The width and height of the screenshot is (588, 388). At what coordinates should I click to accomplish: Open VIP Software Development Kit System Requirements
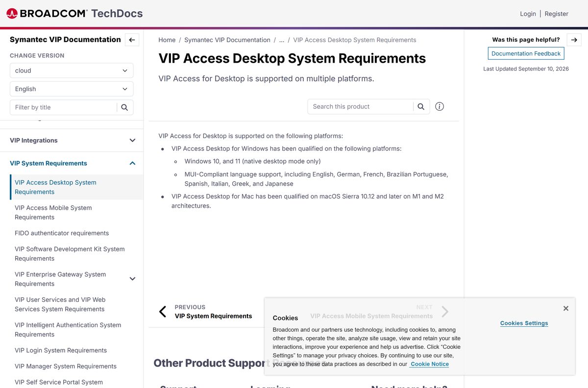[x=70, y=254]
